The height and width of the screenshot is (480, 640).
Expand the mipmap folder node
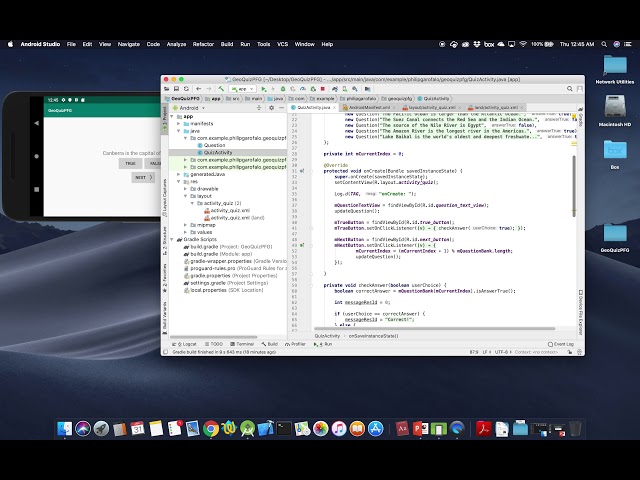coord(185,225)
